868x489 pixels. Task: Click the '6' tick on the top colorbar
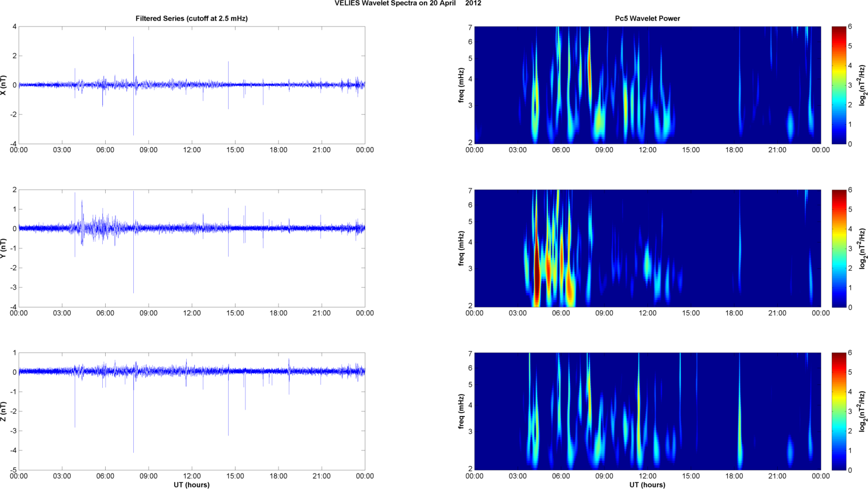[x=850, y=26]
